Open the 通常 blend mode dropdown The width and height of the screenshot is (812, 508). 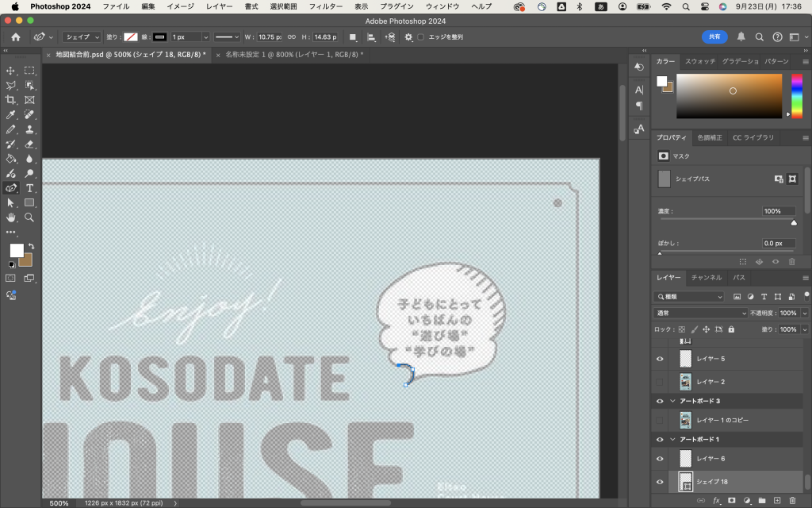[x=700, y=313]
